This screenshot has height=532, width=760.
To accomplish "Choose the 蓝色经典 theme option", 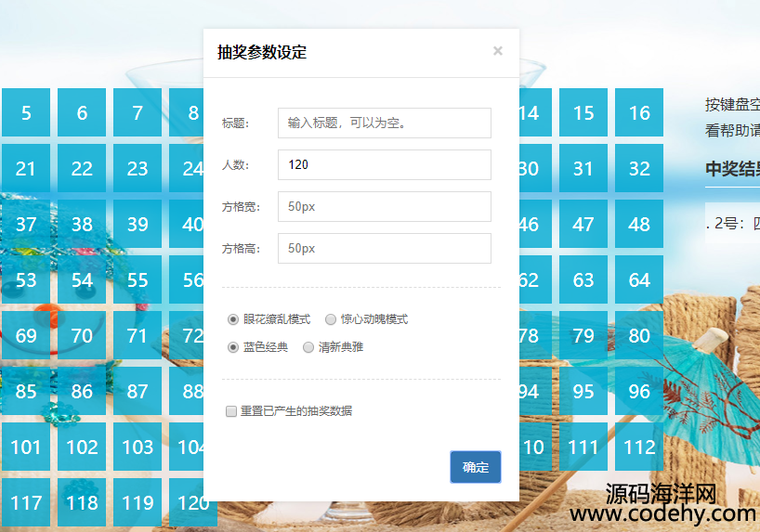I will pos(233,347).
